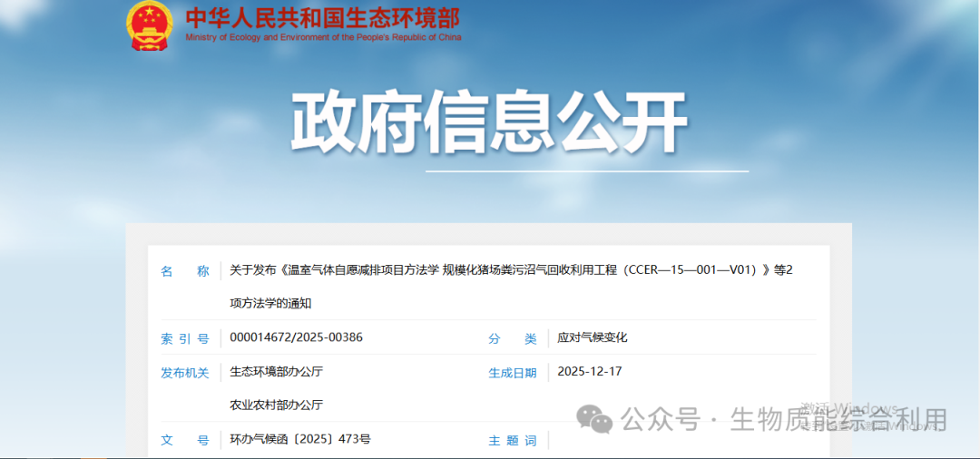Select document number 环办气候函〔2025〕473号
Image resolution: width=980 pixels, height=459 pixels.
[300, 439]
